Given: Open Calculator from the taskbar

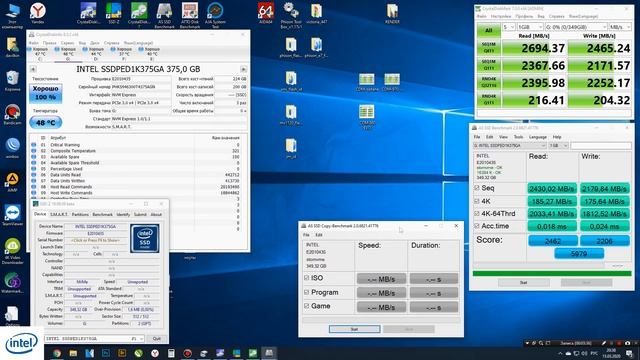Looking at the screenshot, I should pos(171,353).
